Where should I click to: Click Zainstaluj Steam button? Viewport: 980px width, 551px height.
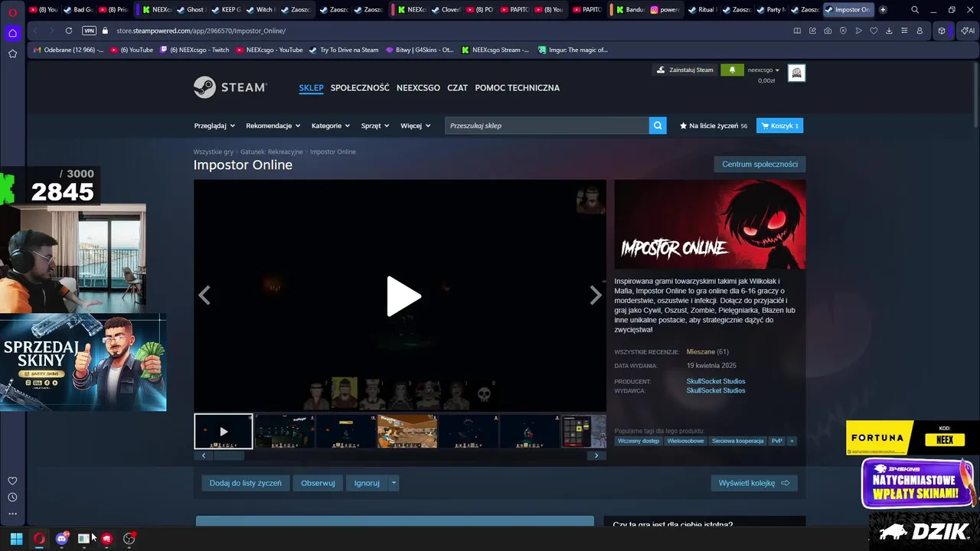tap(685, 70)
